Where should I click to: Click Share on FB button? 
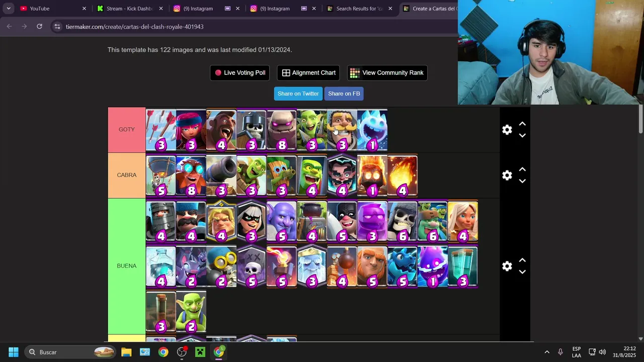coord(344,94)
